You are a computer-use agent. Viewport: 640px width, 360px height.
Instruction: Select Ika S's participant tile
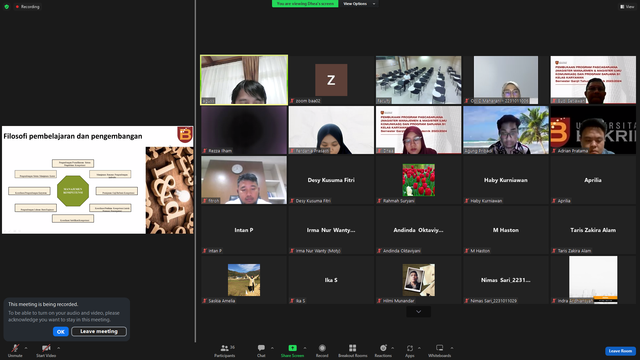(331, 280)
